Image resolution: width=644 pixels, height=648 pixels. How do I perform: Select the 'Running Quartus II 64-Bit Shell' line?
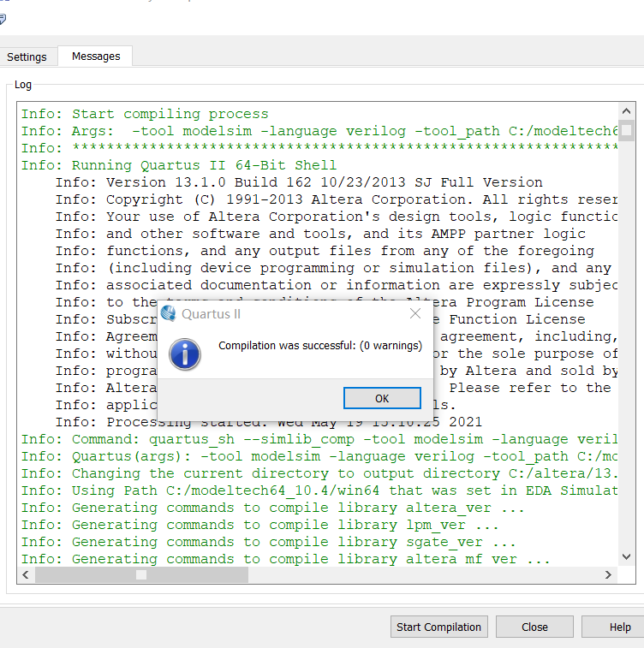point(179,165)
